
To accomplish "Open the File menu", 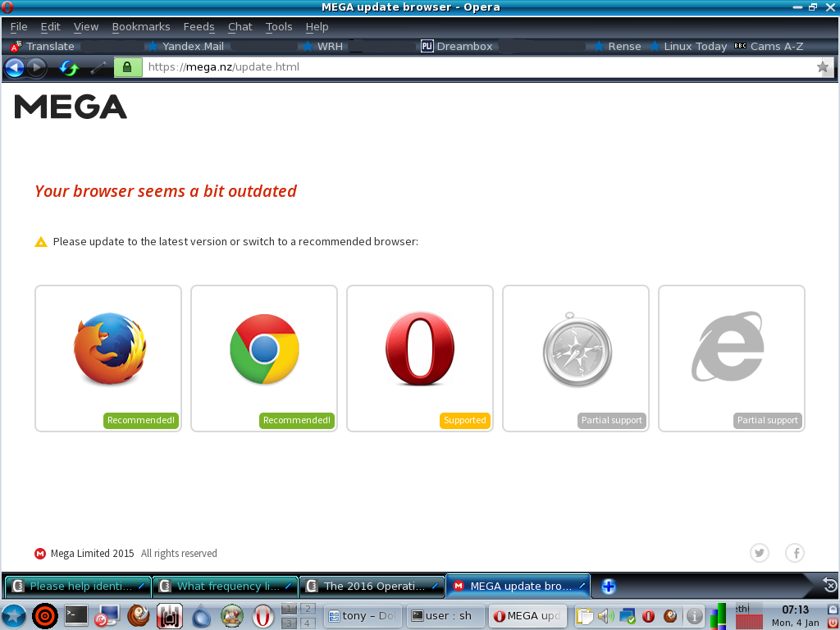I will pos(19,27).
